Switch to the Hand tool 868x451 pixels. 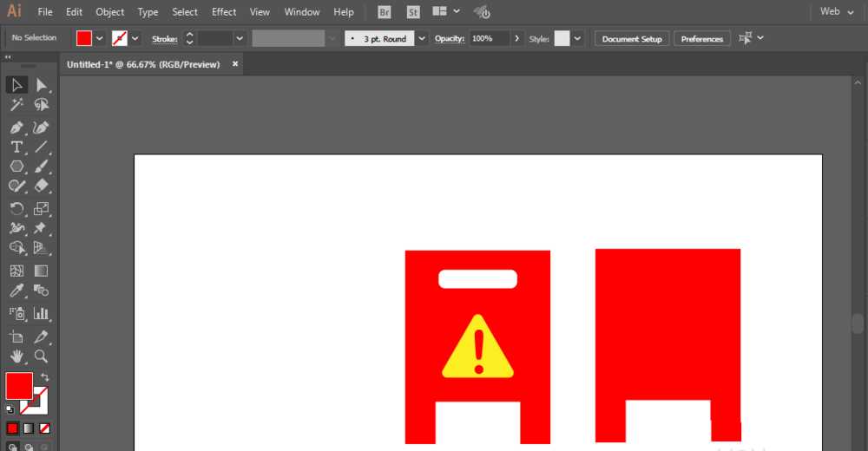(x=16, y=356)
